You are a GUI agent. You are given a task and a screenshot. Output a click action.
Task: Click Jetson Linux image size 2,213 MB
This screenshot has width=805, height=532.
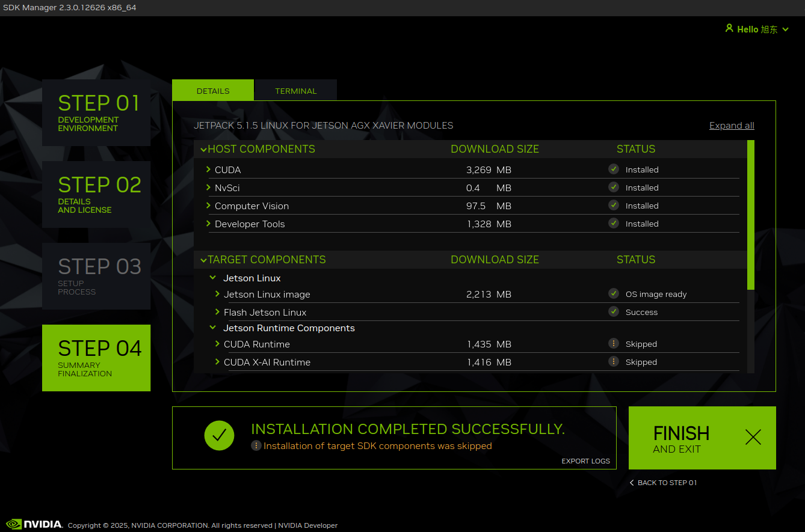pyautogui.click(x=489, y=294)
